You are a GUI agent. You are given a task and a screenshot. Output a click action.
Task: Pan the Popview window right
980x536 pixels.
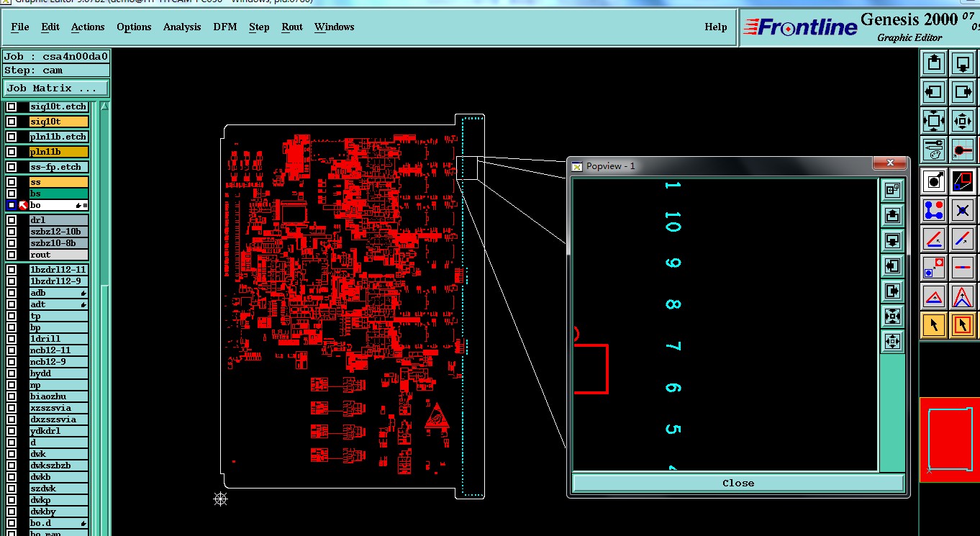(892, 291)
